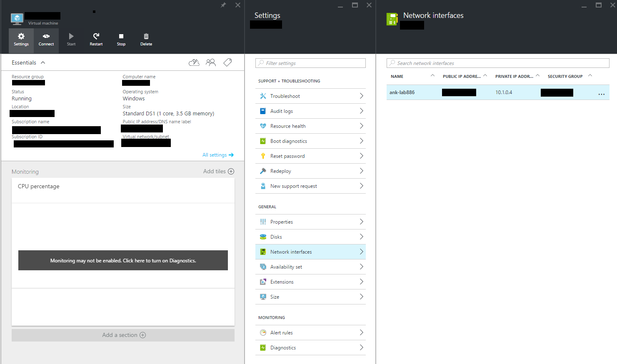Focus the Search network interfaces box
Screen dimensions: 617x364
pos(498,63)
